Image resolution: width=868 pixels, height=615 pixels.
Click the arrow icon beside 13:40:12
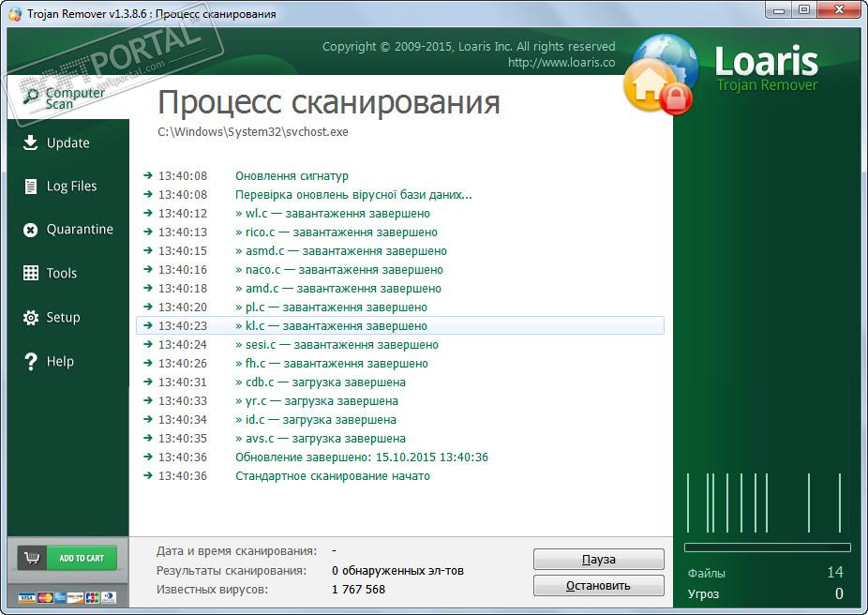tap(147, 213)
